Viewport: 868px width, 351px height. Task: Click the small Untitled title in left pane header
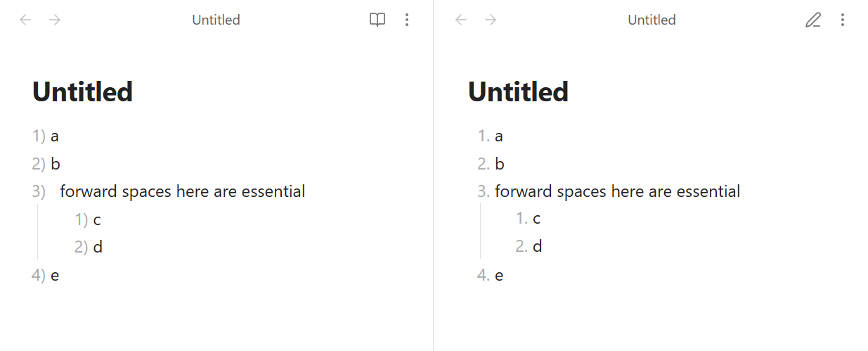pyautogui.click(x=216, y=20)
